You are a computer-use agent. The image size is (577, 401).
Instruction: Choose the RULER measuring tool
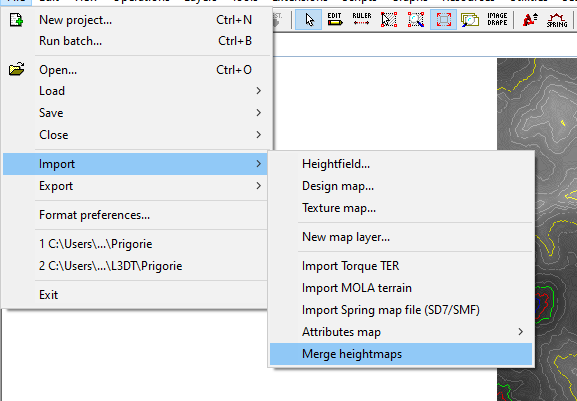(362, 19)
